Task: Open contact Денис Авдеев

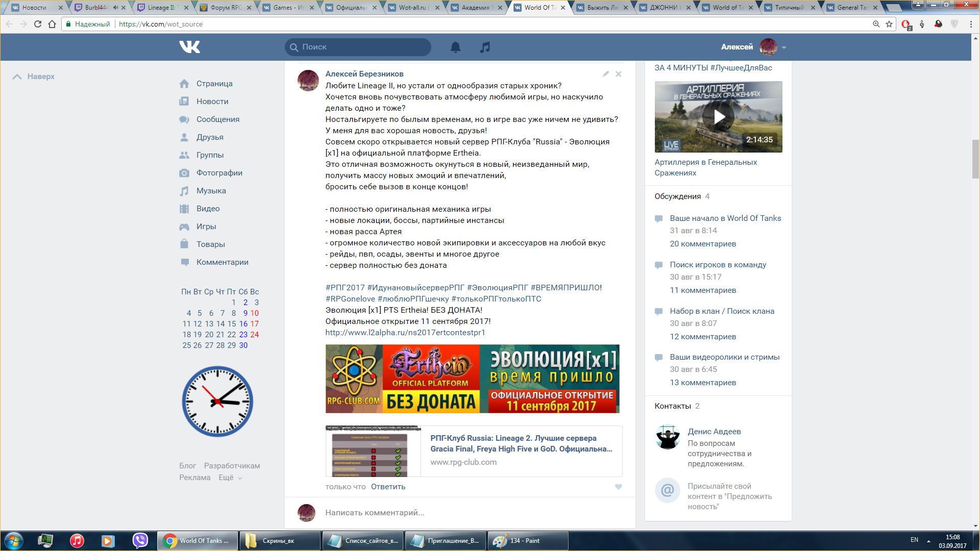Action: tap(714, 432)
